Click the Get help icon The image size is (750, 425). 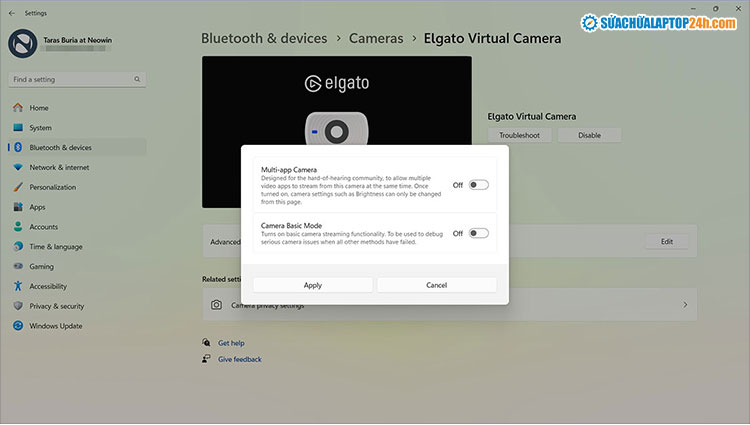[206, 342]
